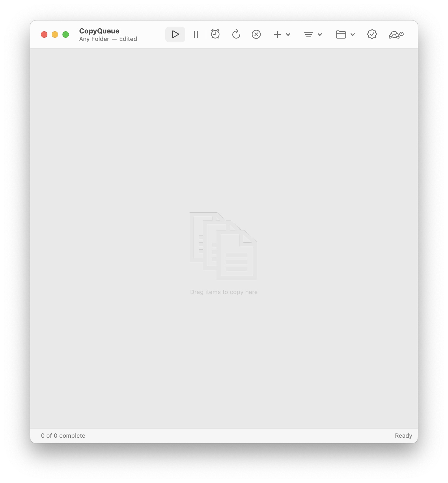Click the "Drag items to copy here" text
Image resolution: width=448 pixels, height=483 pixels.
click(x=224, y=292)
